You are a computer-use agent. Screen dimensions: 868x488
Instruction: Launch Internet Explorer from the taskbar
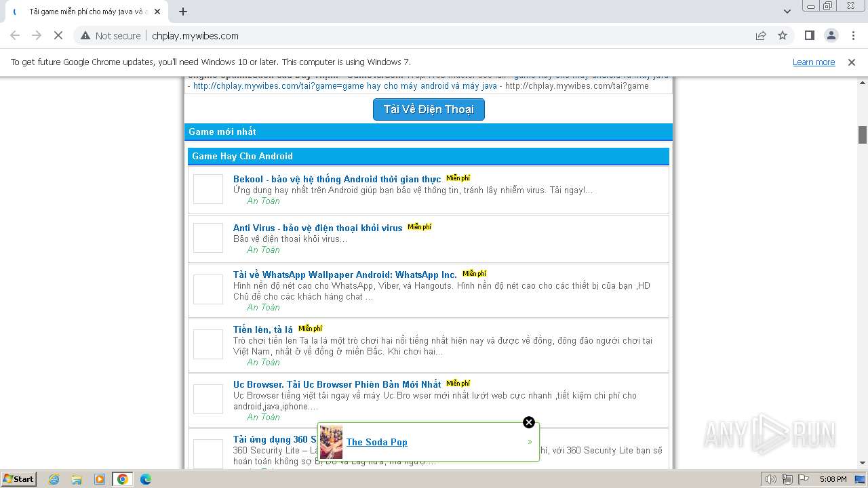(x=54, y=479)
